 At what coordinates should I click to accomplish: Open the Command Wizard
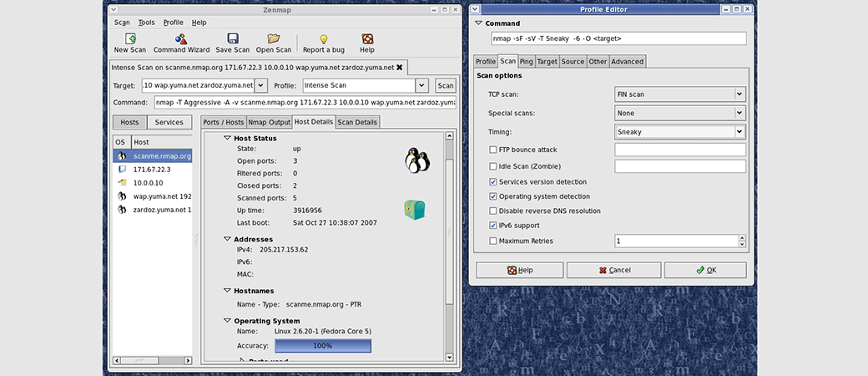tap(180, 39)
